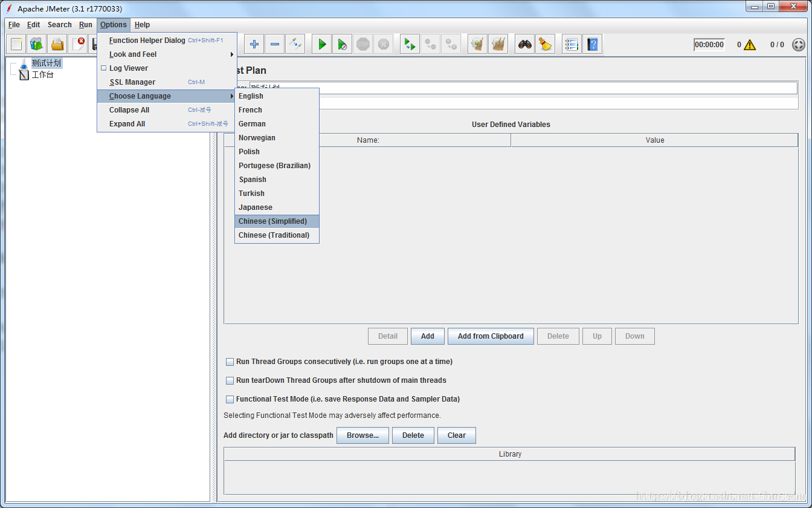This screenshot has width=812, height=508.
Task: Click the Options menu
Action: pyautogui.click(x=114, y=25)
